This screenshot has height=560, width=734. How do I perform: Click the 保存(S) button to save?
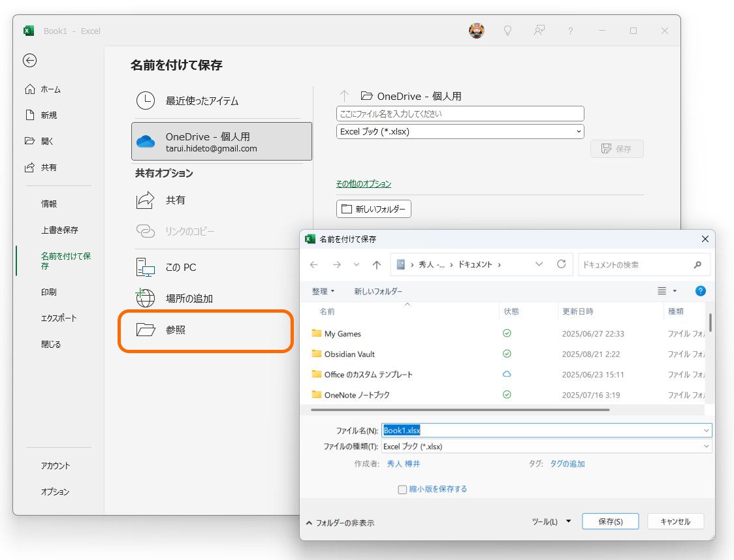point(610,521)
